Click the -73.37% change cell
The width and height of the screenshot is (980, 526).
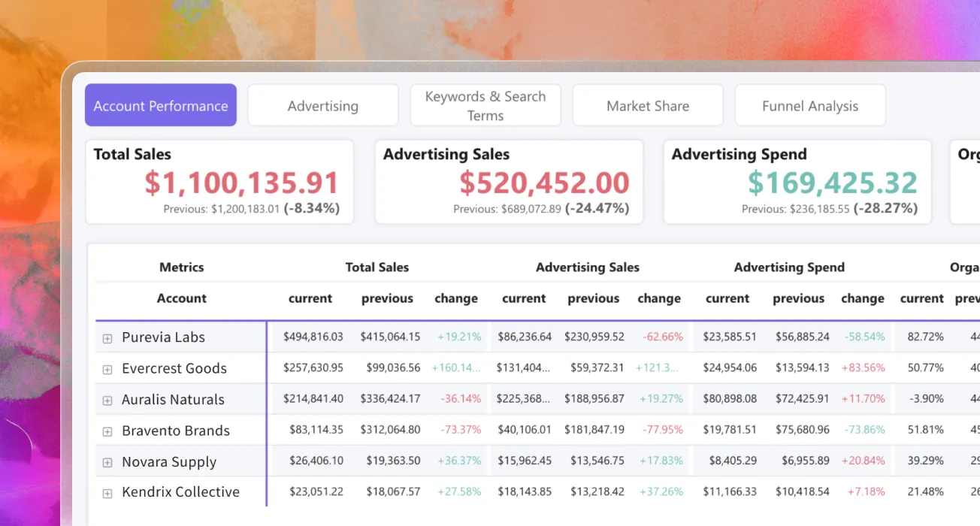461,431
